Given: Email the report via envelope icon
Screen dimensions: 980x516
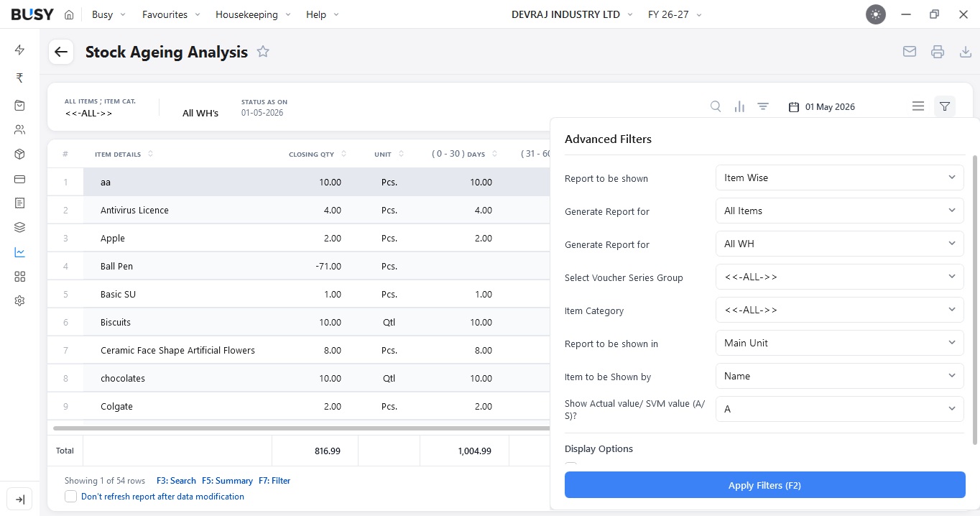Looking at the screenshot, I should coord(910,52).
